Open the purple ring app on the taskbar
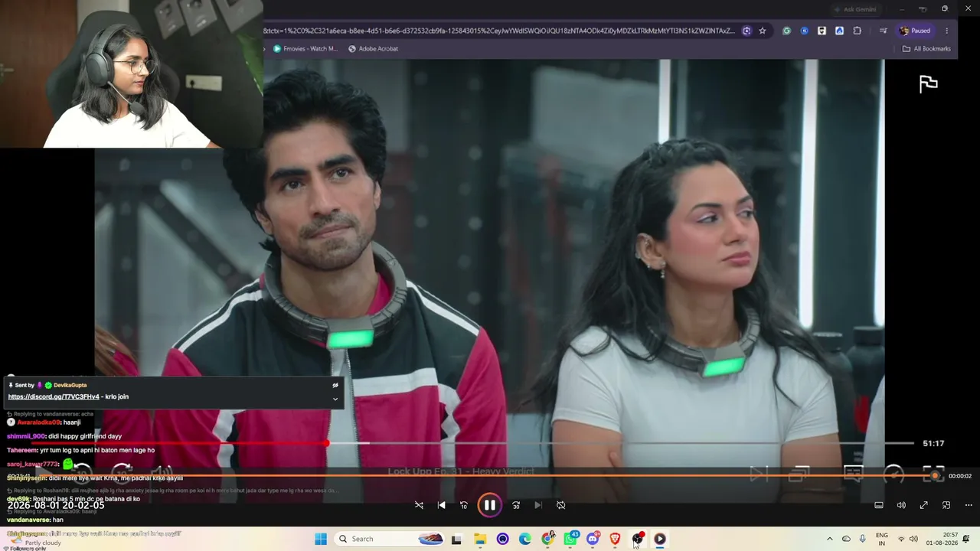Image resolution: width=980 pixels, height=551 pixels. (502, 539)
